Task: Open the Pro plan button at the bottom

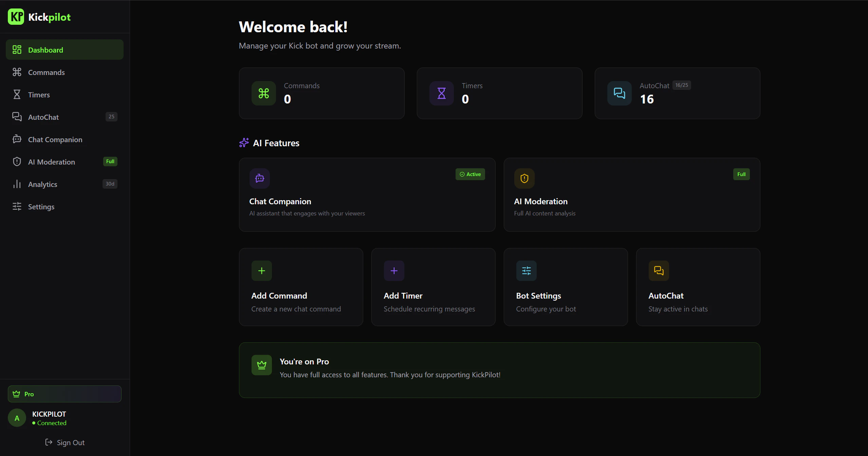Action: pos(64,394)
